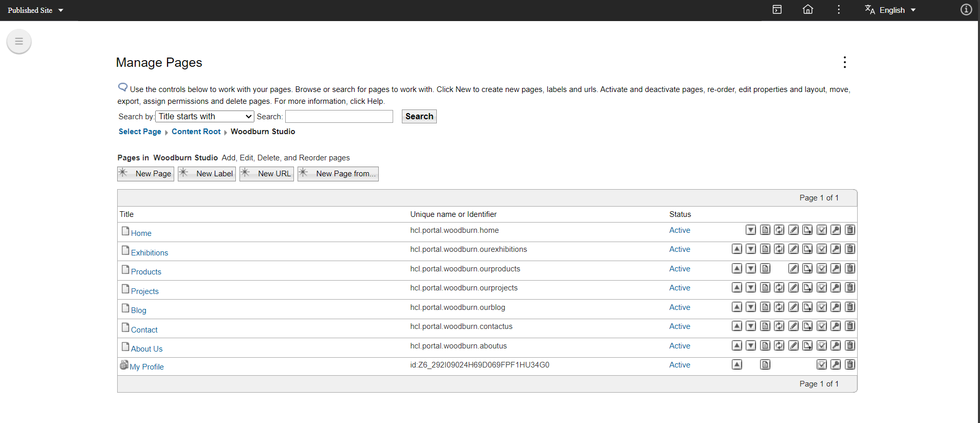Click the New Page button
The image size is (980, 423).
[146, 174]
